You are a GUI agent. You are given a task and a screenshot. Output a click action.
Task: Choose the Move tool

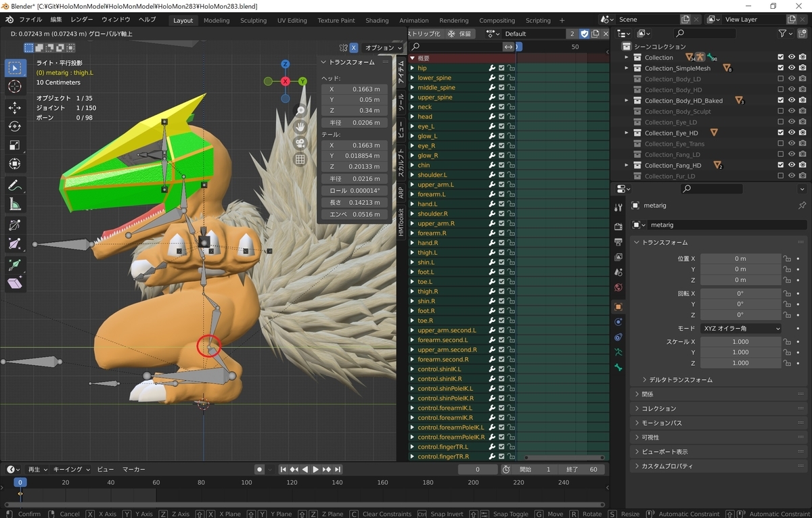16,108
